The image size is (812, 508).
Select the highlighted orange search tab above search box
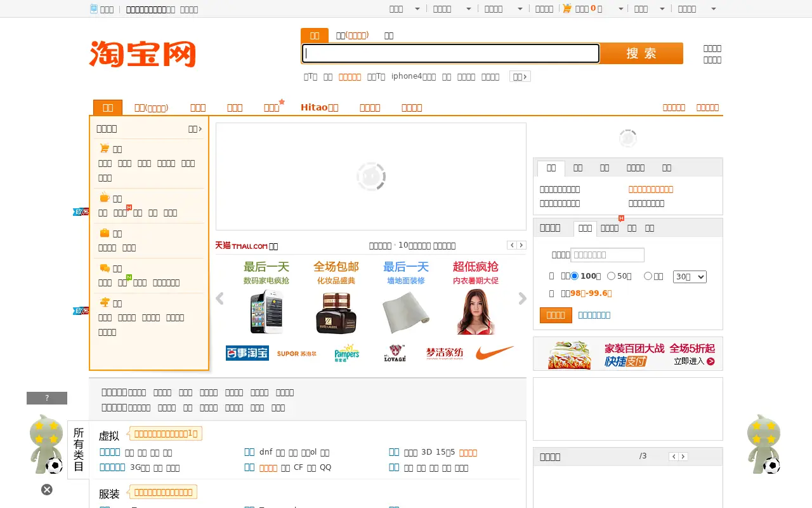315,36
